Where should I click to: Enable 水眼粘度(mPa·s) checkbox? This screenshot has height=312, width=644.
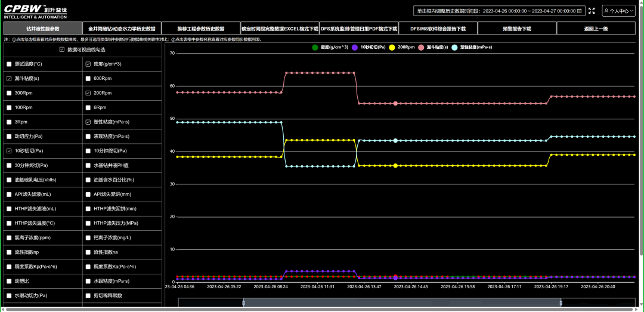88,281
